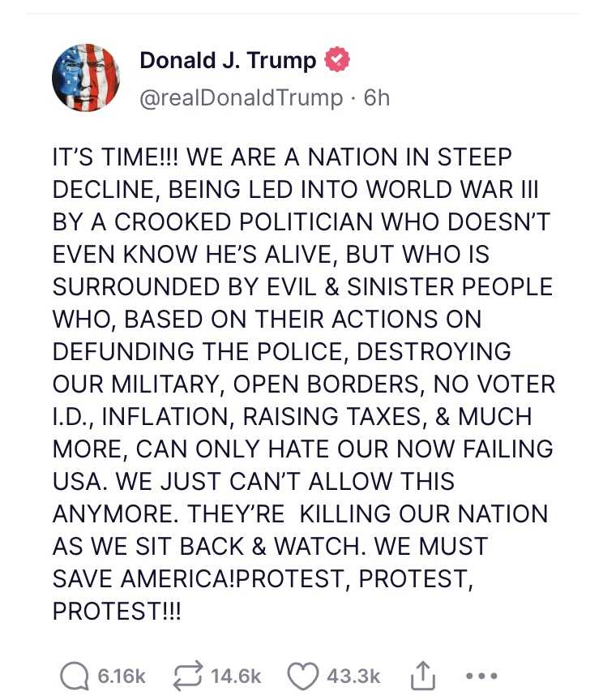Viewport: 603px width, 700px height.
Task: Open the flag-painted profile avatar
Action: tap(86, 78)
